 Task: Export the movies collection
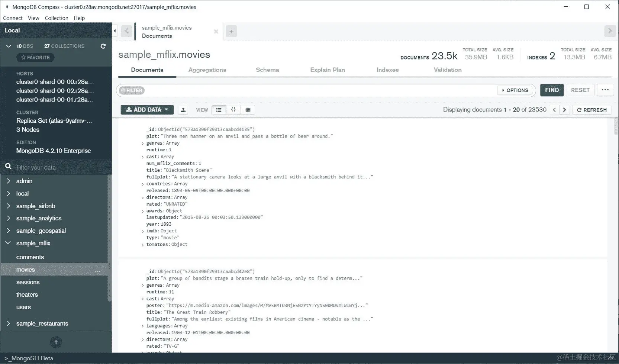183,110
